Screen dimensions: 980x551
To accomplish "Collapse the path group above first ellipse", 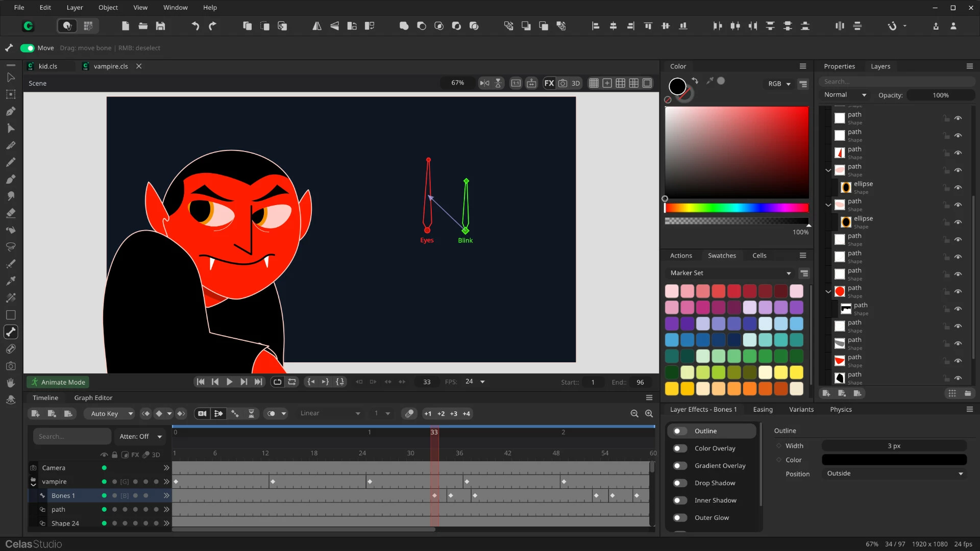I will coord(828,170).
